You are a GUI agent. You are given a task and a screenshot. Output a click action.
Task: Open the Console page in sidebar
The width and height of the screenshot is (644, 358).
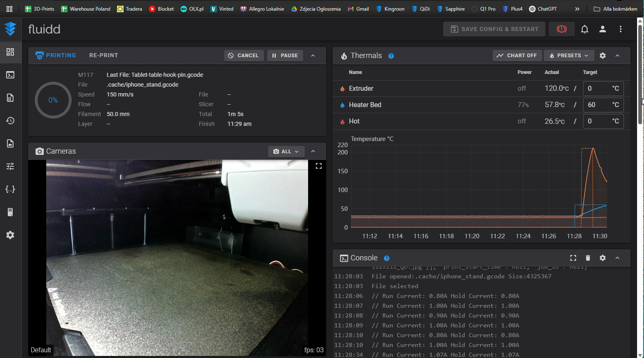(10, 75)
